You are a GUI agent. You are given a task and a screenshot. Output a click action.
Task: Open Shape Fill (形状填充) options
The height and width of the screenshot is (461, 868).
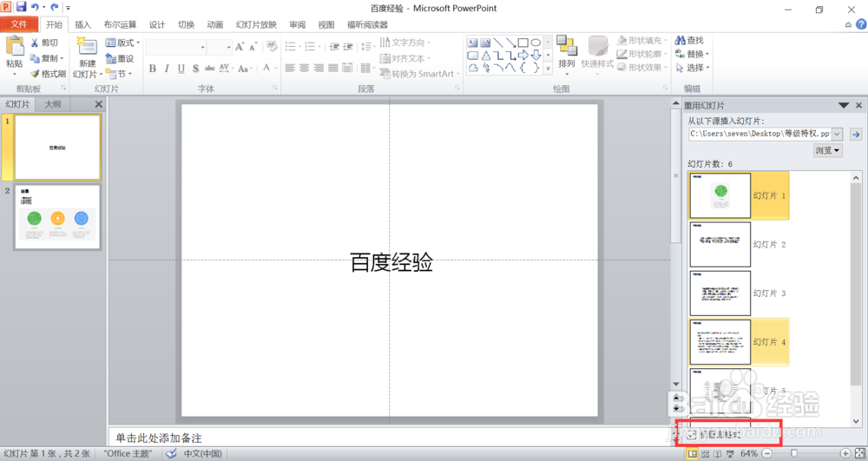(642, 41)
